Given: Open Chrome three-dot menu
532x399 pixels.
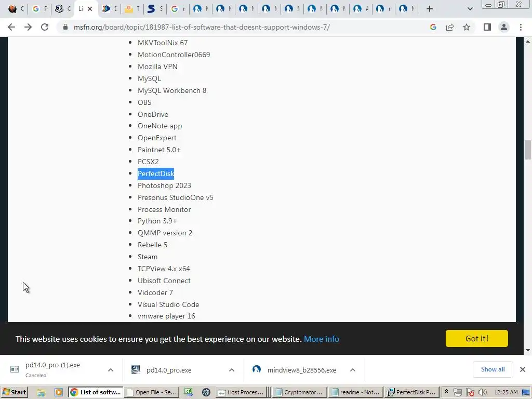Looking at the screenshot, I should point(521,27).
